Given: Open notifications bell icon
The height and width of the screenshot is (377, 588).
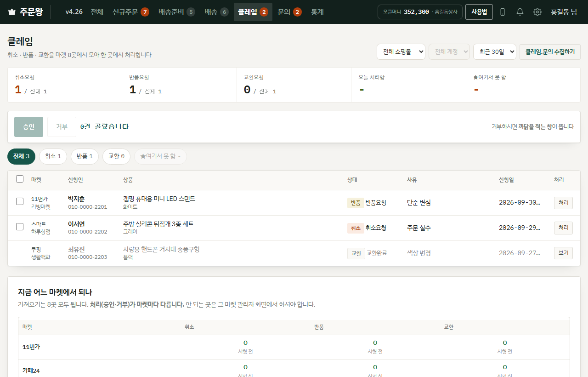Looking at the screenshot, I should (520, 12).
